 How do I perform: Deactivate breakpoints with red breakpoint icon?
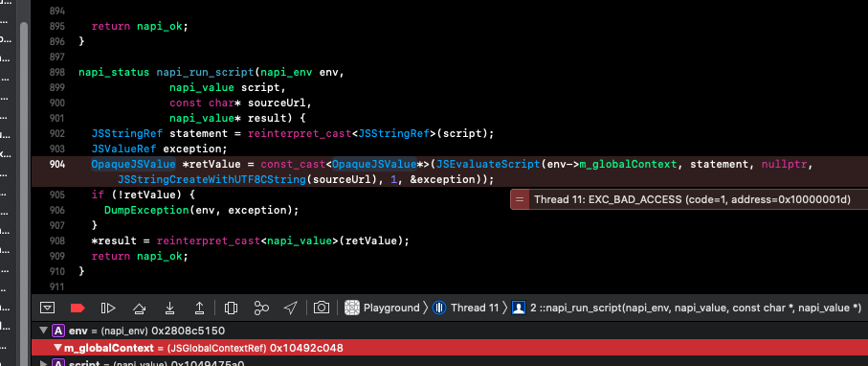pos(78,308)
